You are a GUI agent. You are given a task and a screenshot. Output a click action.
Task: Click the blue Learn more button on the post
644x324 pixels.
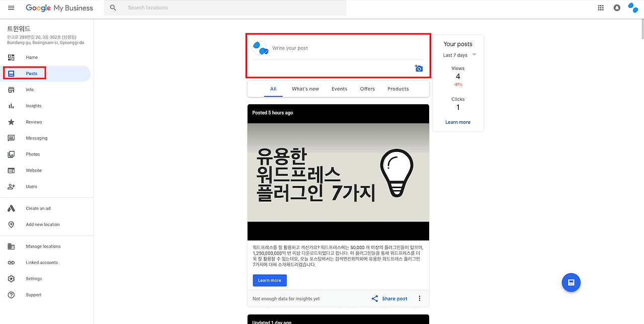tap(270, 280)
